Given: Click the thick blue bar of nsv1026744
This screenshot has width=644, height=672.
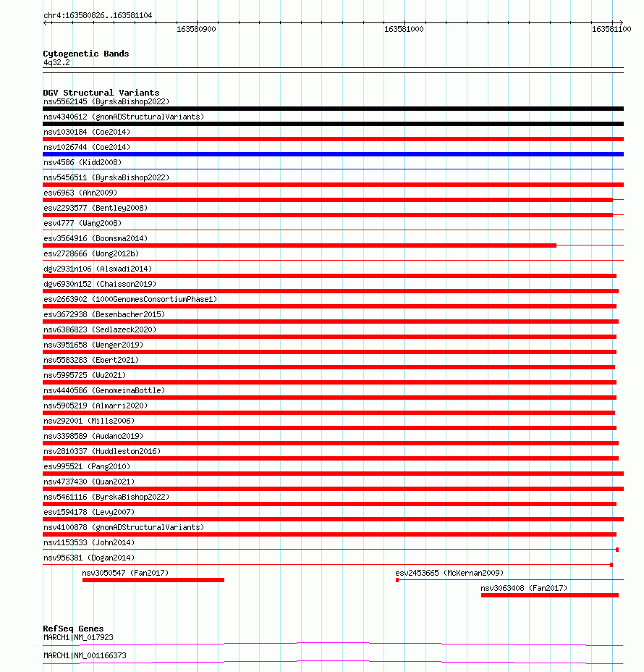Looking at the screenshot, I should click(x=333, y=154).
